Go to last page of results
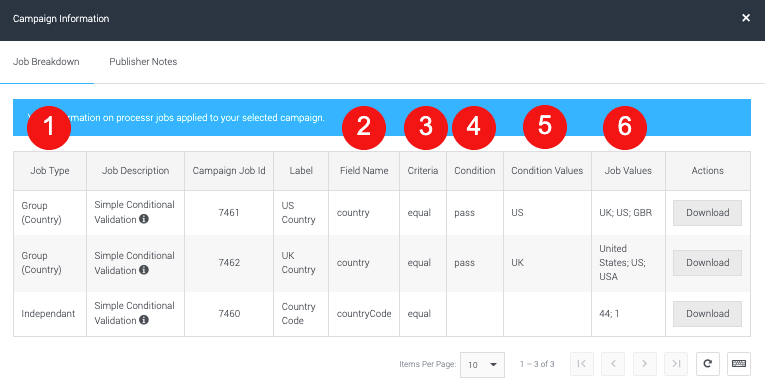765x388 pixels. pyautogui.click(x=676, y=364)
